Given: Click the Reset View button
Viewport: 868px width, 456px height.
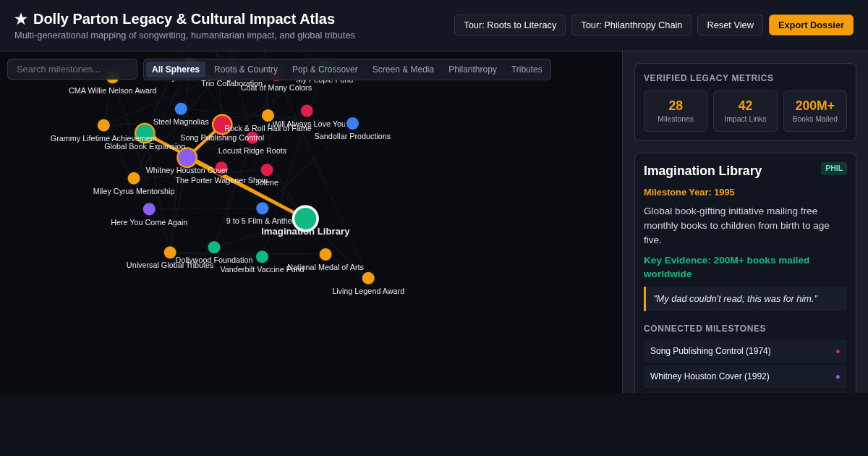Looking at the screenshot, I should pos(730,25).
